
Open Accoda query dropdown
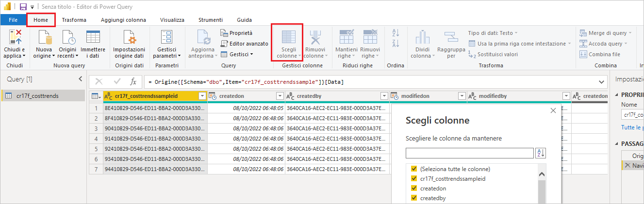point(603,44)
